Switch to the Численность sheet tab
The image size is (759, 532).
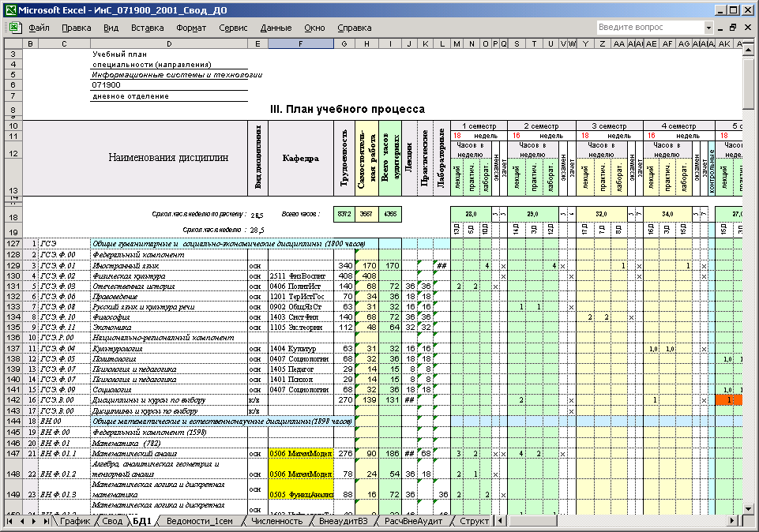(x=277, y=521)
